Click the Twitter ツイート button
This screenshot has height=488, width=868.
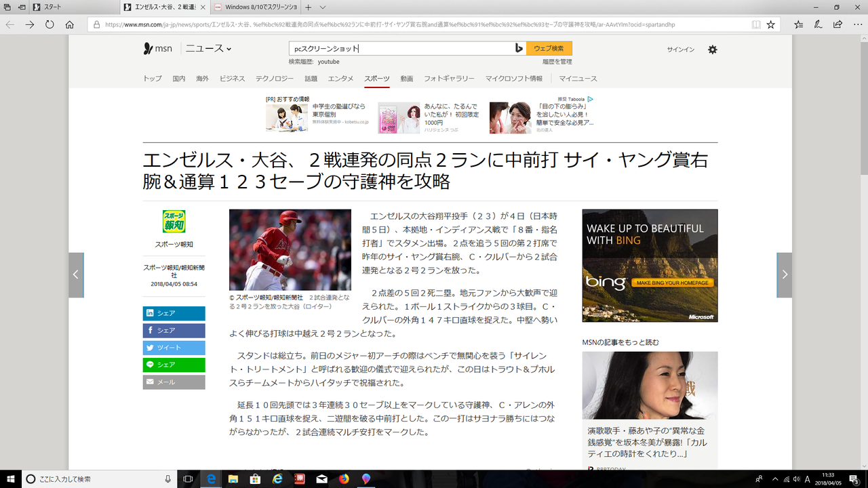(174, 348)
